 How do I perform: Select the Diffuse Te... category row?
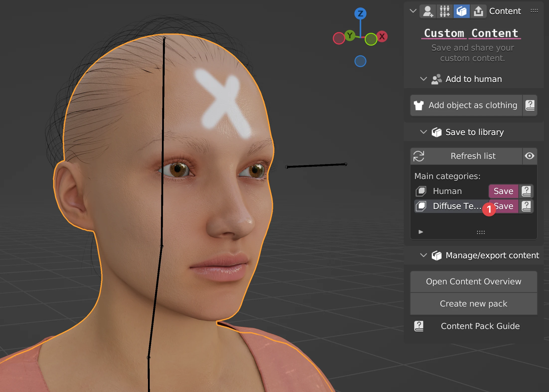[x=451, y=206]
